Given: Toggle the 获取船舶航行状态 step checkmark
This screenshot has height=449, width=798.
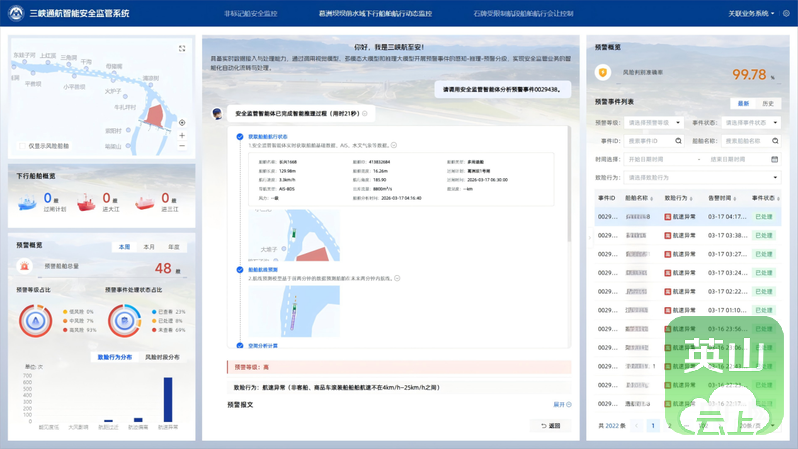Looking at the screenshot, I should [240, 137].
